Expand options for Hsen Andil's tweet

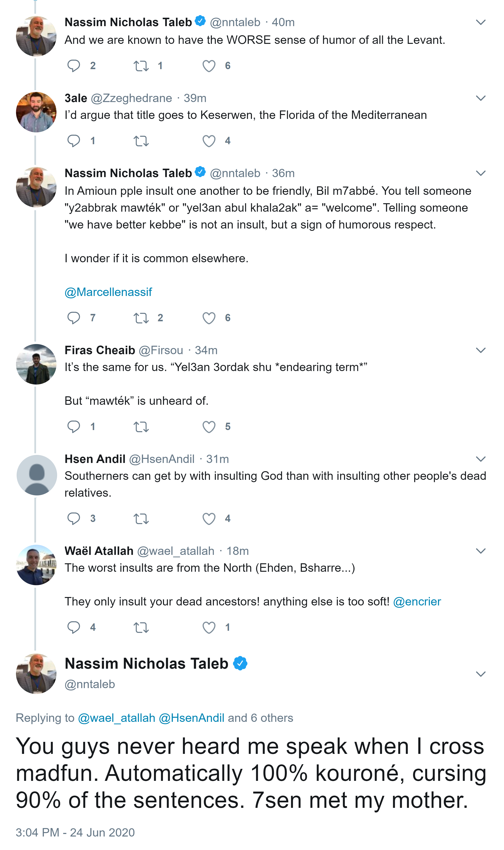tap(481, 459)
